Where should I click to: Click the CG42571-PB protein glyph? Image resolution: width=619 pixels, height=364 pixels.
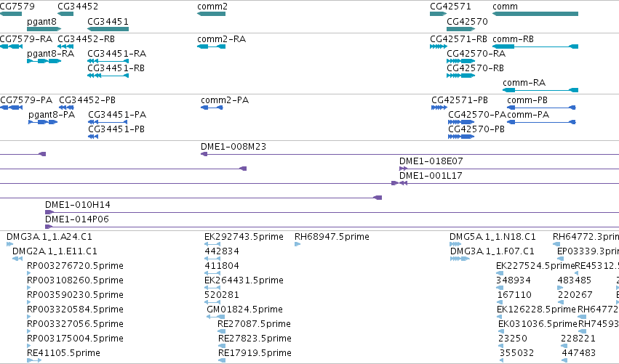click(439, 108)
